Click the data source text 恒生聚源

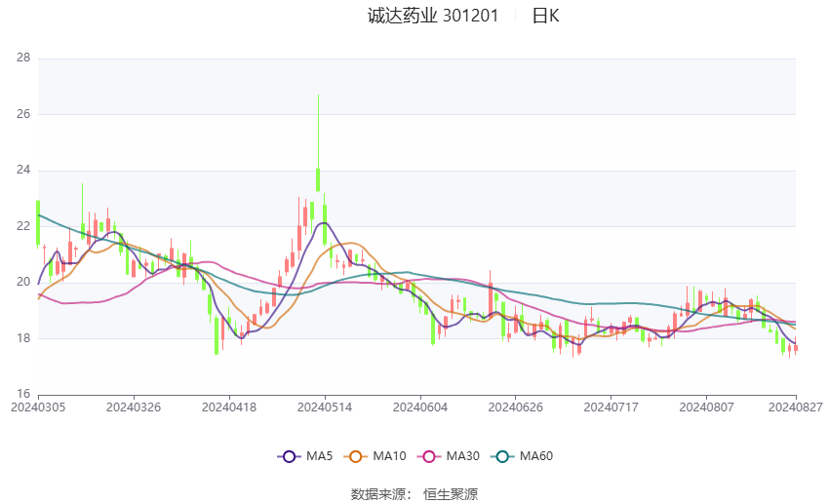451,494
